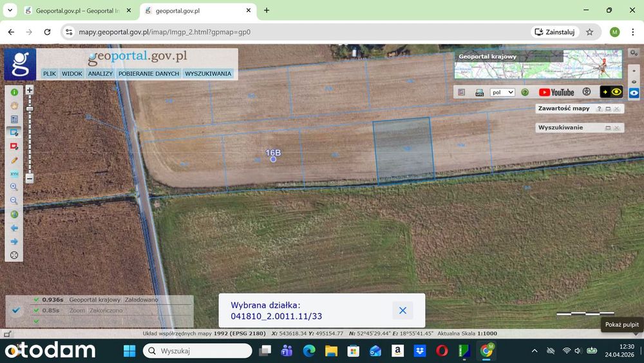Select the blue rectangle selection tool
Viewport: 644px width, 363px height.
(14, 132)
